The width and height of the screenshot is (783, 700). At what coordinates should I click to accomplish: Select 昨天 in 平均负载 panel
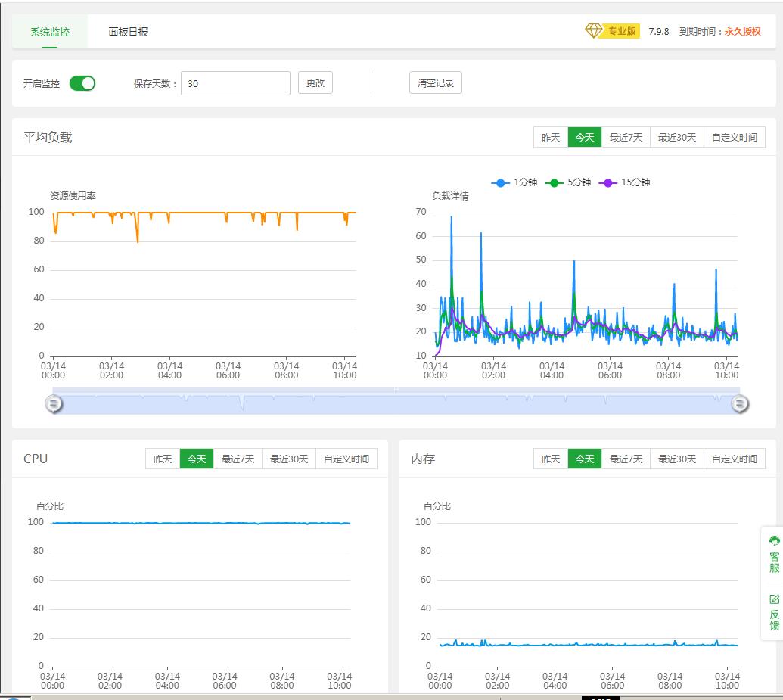[551, 138]
